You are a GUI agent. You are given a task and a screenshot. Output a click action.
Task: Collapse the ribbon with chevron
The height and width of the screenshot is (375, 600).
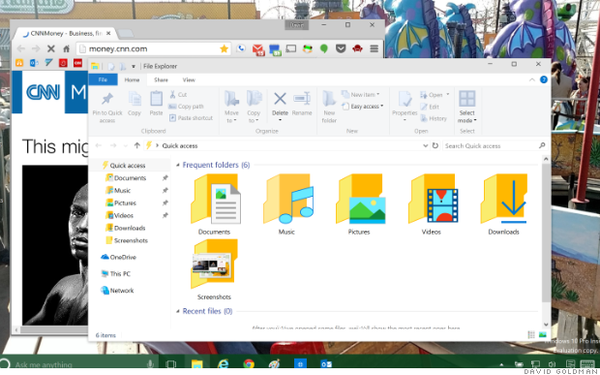(x=532, y=80)
